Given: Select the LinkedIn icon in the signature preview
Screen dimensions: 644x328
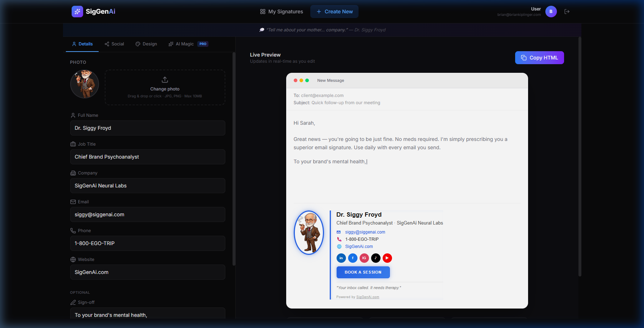Looking at the screenshot, I should point(341,258).
